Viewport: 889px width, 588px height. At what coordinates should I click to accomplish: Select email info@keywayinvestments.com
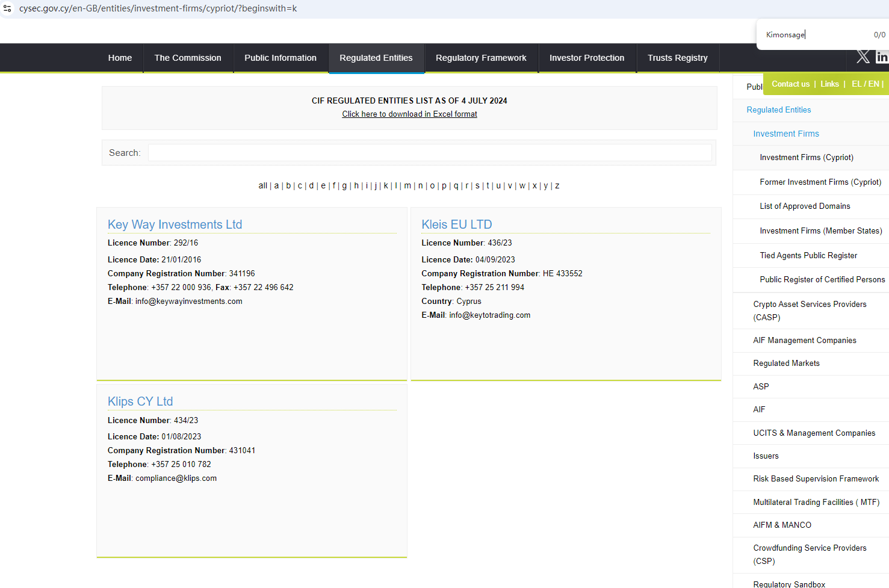[189, 302]
